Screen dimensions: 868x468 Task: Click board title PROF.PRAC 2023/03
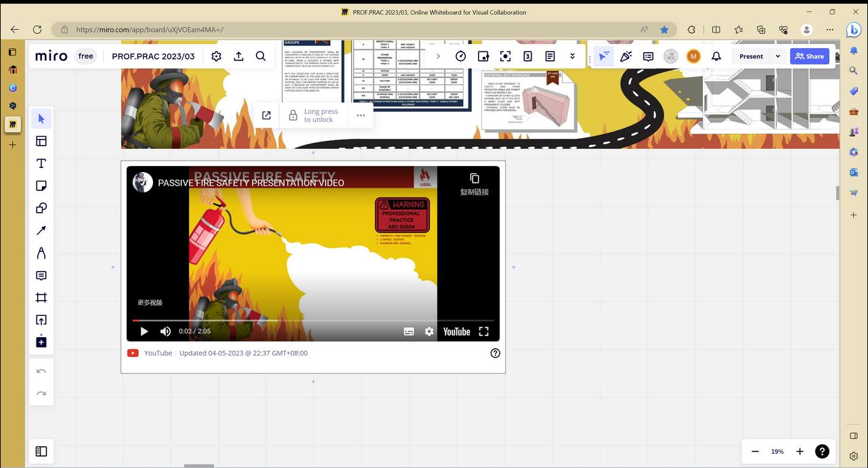[153, 56]
